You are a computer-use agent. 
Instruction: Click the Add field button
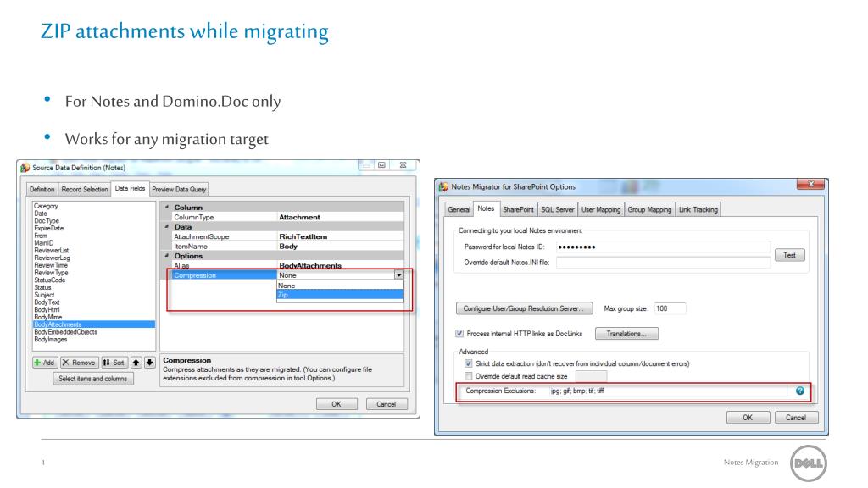click(44, 363)
